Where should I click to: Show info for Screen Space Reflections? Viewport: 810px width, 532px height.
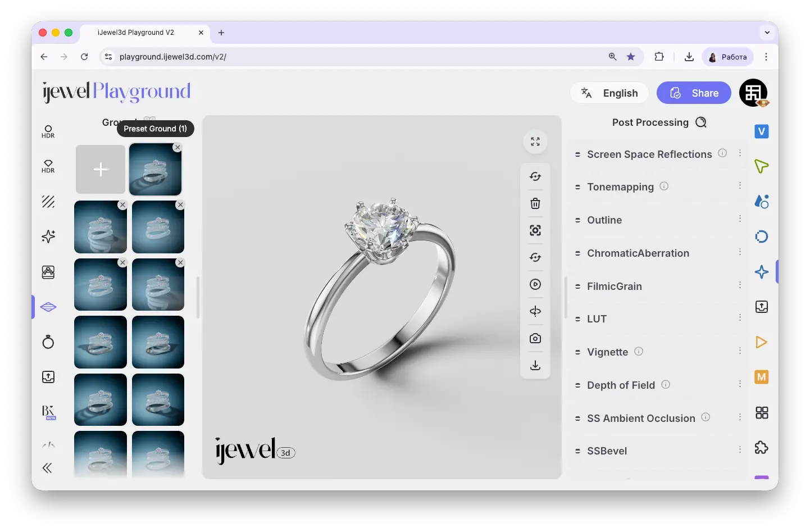[x=722, y=153]
